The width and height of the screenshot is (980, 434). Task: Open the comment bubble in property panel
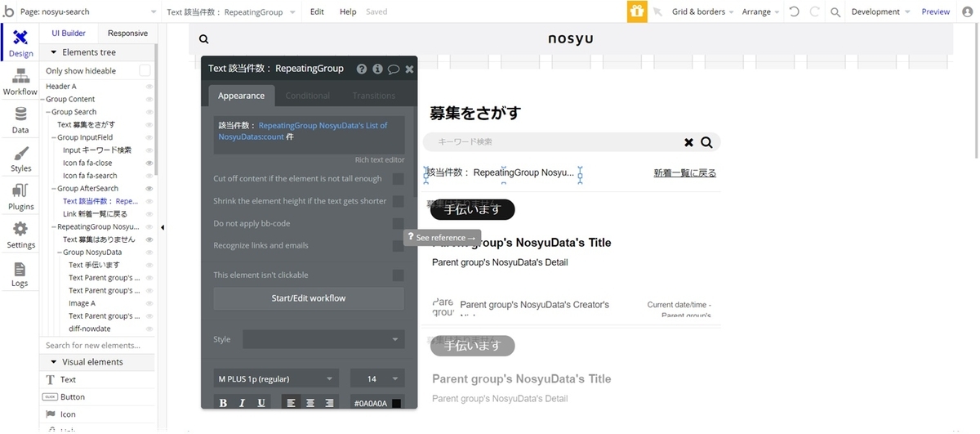[394, 69]
